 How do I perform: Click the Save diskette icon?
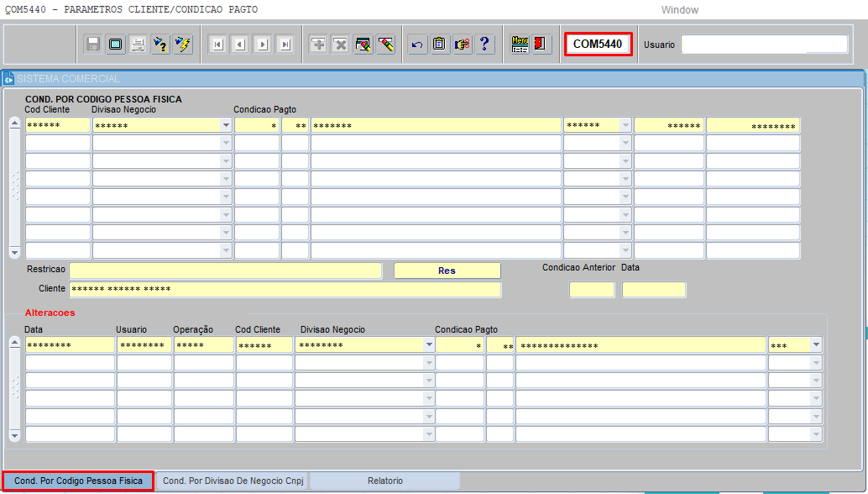coord(93,45)
